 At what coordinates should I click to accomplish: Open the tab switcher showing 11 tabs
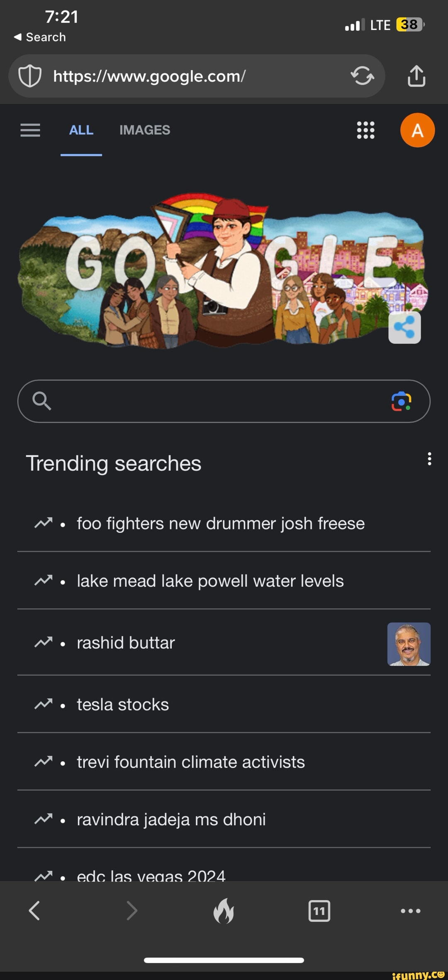pos(319,911)
